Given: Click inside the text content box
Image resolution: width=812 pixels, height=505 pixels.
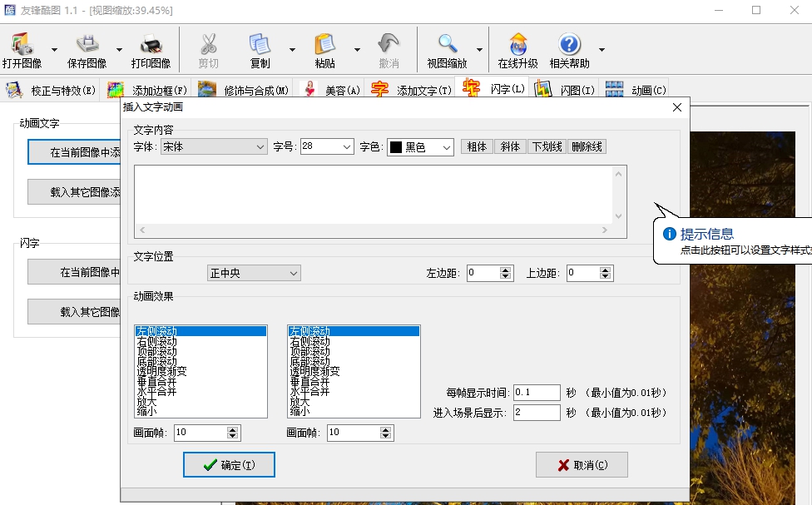Looking at the screenshot, I should [x=374, y=196].
